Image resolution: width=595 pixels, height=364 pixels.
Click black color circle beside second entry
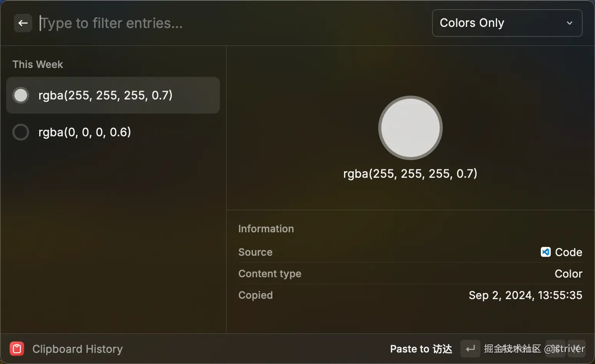point(21,132)
